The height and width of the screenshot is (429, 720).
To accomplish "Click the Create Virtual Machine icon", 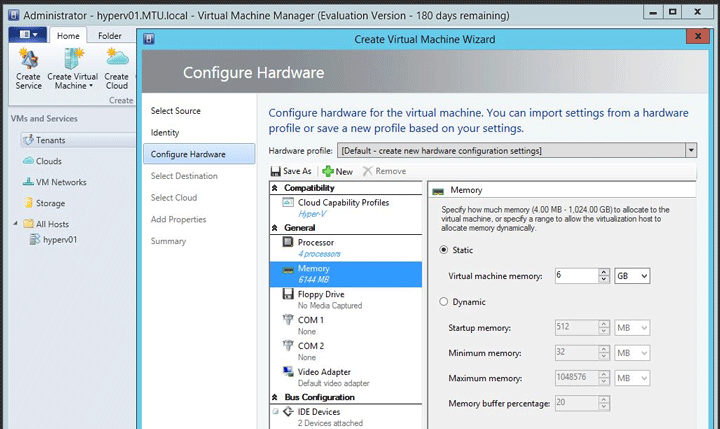I will [x=72, y=67].
